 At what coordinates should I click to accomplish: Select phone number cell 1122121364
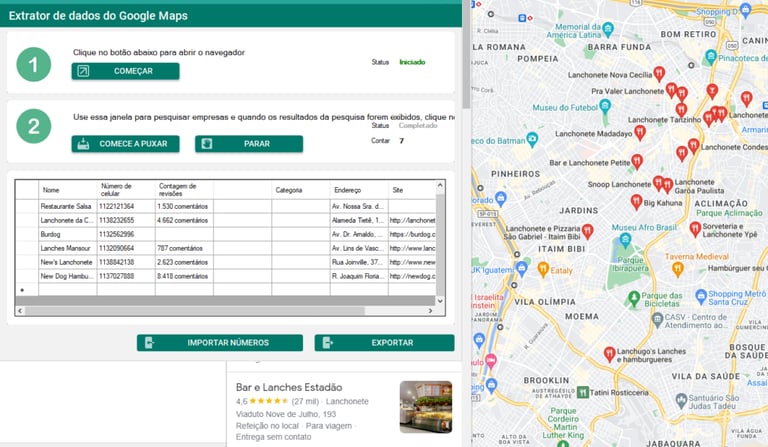(x=126, y=207)
